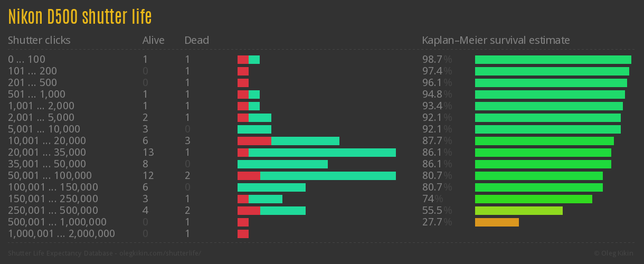Click the teal bar in the 35,001 … 50,000 row
This screenshot has width=644, height=264.
[x=282, y=164]
